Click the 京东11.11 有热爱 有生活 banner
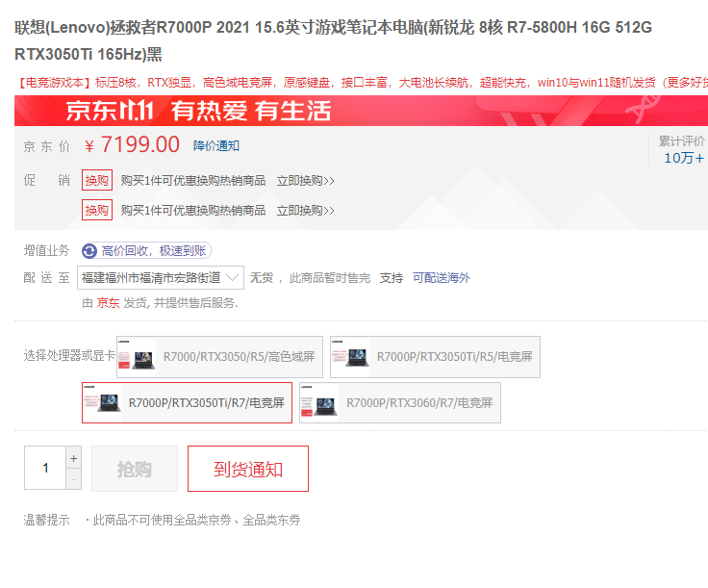Image resolution: width=708 pixels, height=588 pixels. click(x=362, y=111)
